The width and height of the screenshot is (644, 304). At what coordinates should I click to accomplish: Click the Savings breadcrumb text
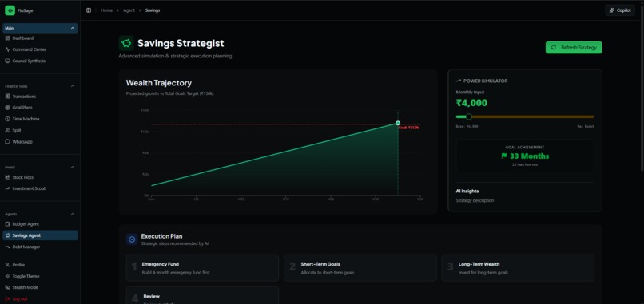pyautogui.click(x=153, y=10)
